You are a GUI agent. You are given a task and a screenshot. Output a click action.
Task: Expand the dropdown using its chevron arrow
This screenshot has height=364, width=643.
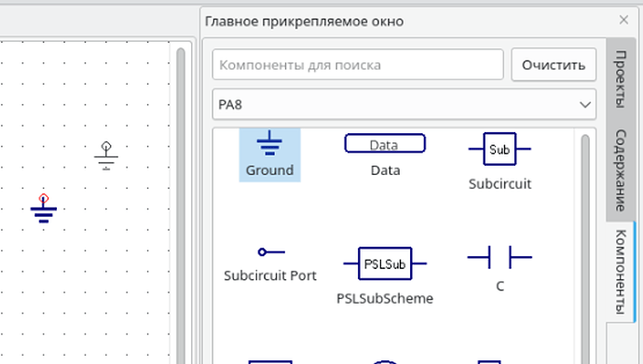click(x=585, y=105)
